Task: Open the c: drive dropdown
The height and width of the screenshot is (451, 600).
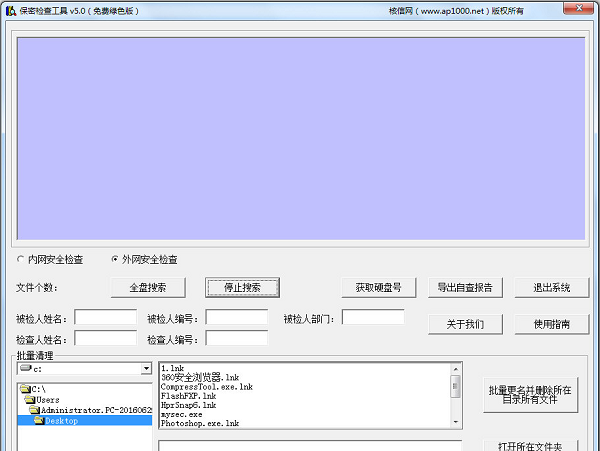Action: click(146, 368)
